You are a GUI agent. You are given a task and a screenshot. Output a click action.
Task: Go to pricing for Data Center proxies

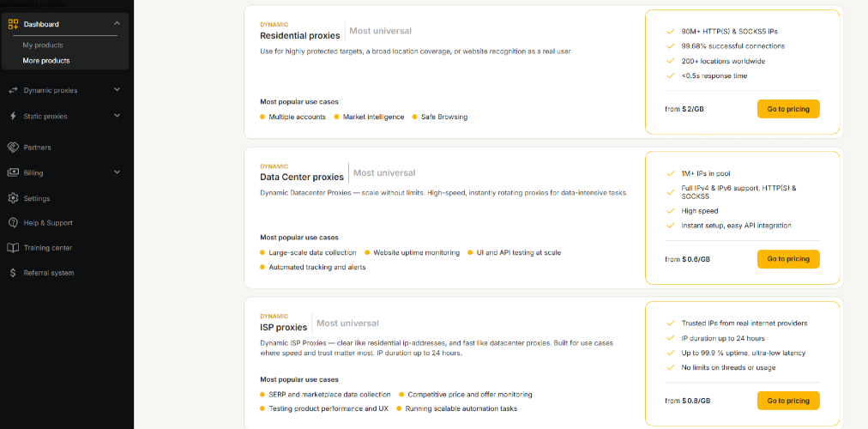[x=788, y=259]
